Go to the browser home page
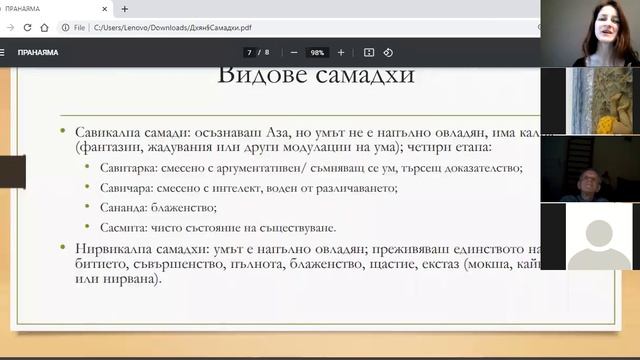 pos(44,27)
